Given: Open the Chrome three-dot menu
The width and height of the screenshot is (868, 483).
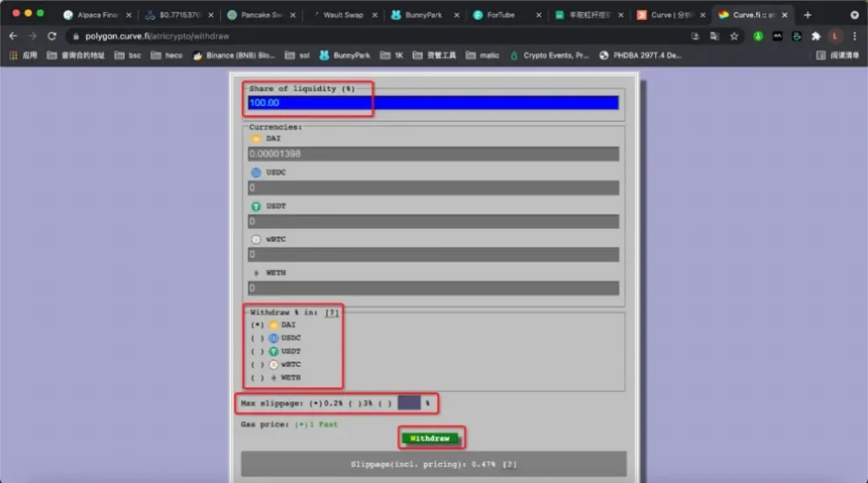Looking at the screenshot, I should (x=854, y=36).
